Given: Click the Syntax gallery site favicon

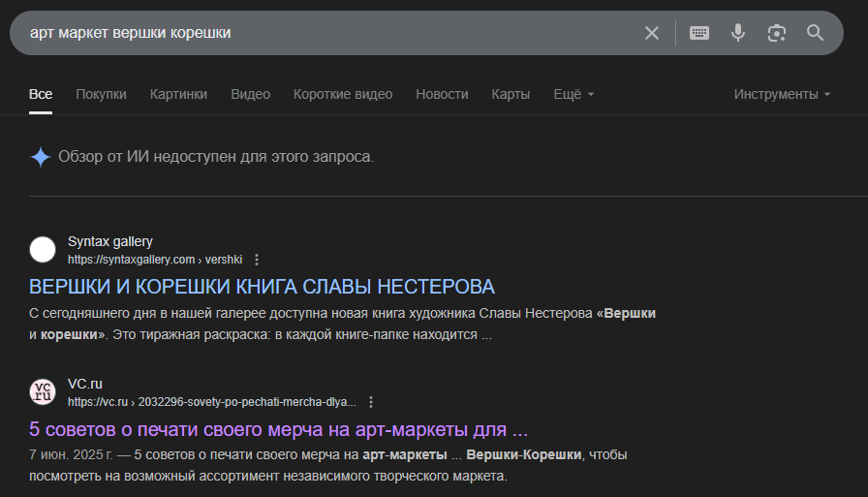Looking at the screenshot, I should [x=43, y=250].
